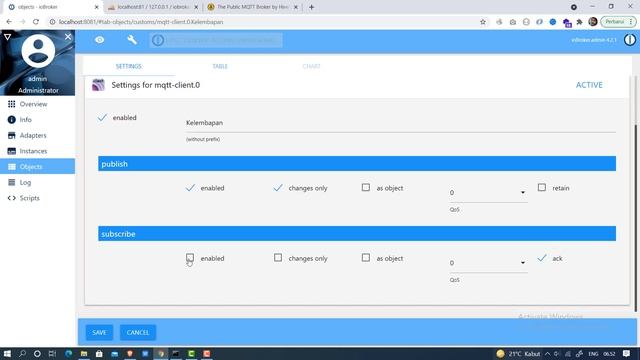
Task: Switch to the CHART tab
Action: 311,66
